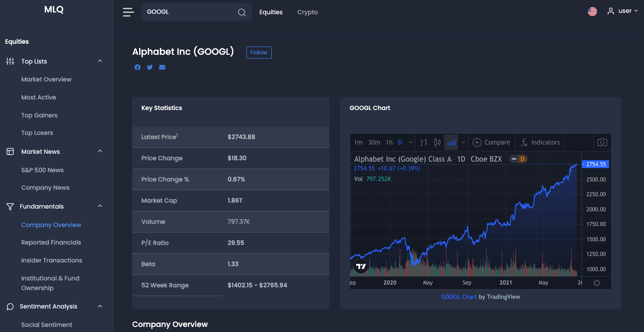644x332 pixels.
Task: Open Top Losers list
Action: [37, 133]
